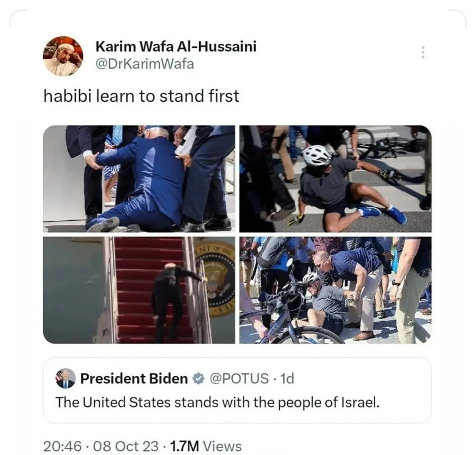Open the display name Karim Wafa Al-Hussaini
This screenshot has height=455, width=476.
pyautogui.click(x=176, y=46)
